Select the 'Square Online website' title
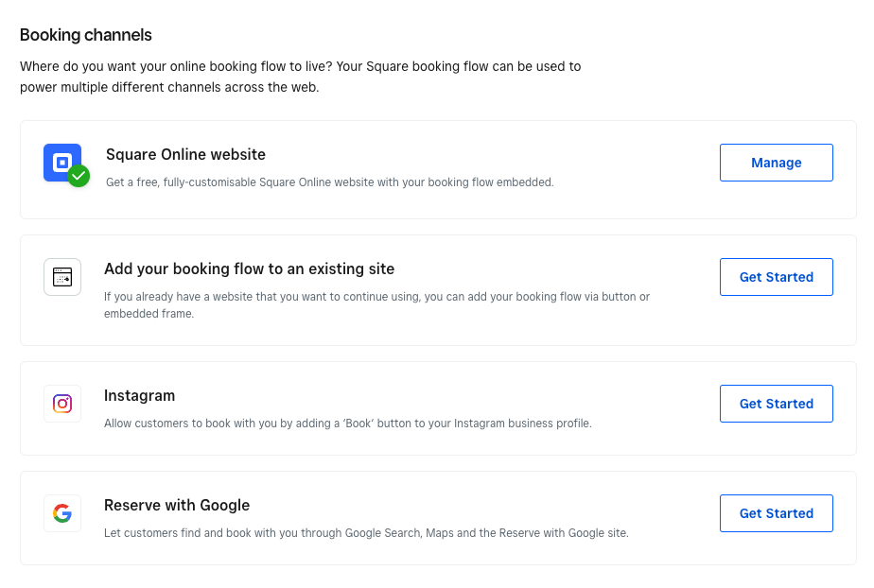Image resolution: width=874 pixels, height=588 pixels. point(185,154)
